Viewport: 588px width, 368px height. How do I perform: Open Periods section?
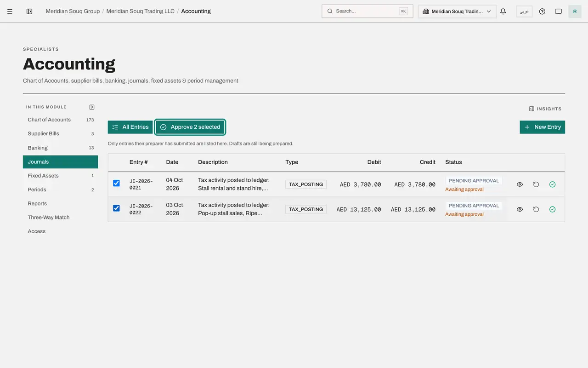point(60,190)
